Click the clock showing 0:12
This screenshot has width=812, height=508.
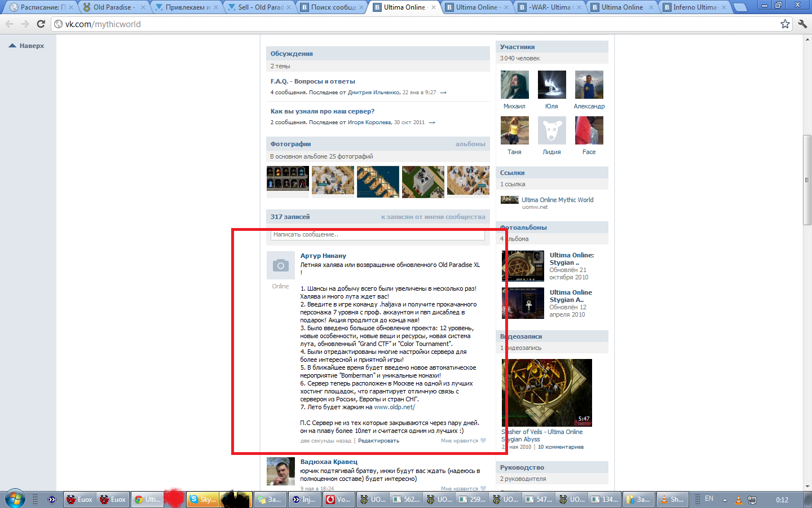(782, 500)
